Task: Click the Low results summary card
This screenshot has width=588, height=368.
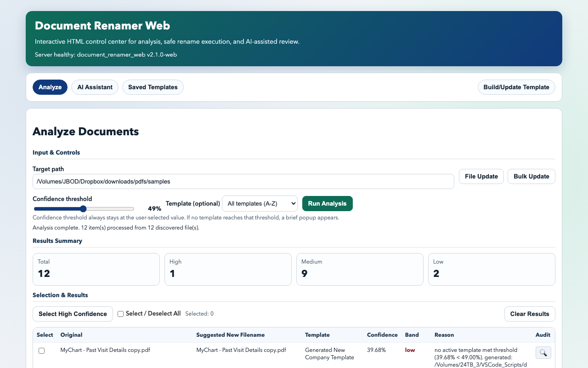Action: point(492,269)
